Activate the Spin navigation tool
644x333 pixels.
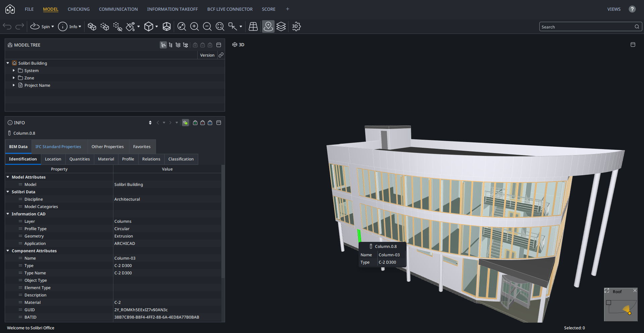pos(35,26)
